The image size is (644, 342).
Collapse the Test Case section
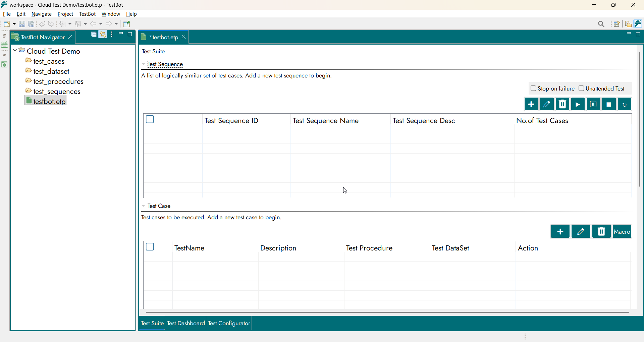[x=144, y=206]
